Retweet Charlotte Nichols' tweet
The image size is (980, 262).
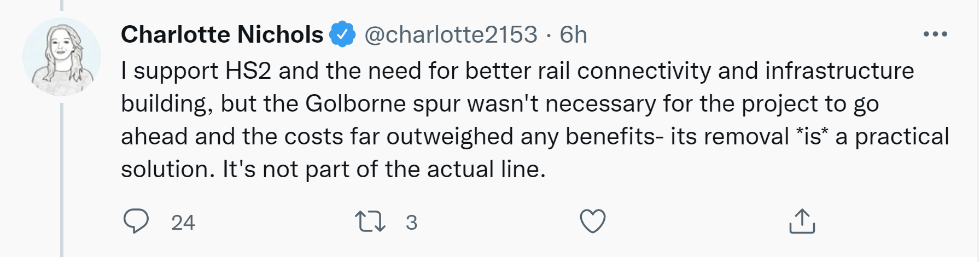coord(370,222)
